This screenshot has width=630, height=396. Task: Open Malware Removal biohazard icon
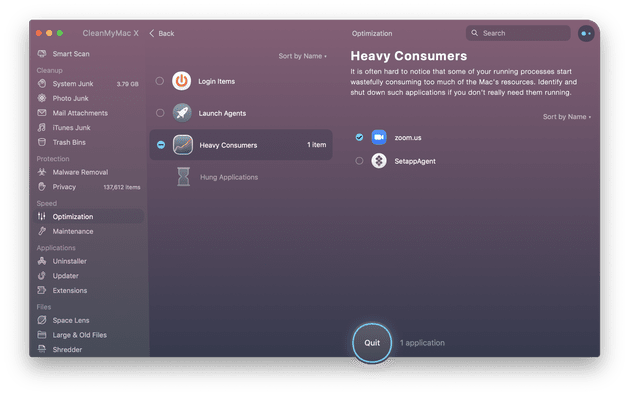[x=42, y=172]
